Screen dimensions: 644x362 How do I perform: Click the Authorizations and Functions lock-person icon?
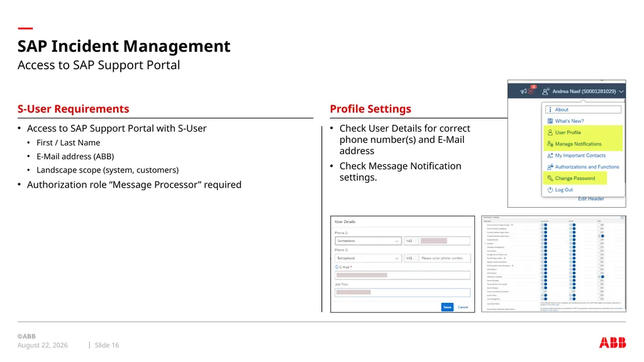point(550,167)
